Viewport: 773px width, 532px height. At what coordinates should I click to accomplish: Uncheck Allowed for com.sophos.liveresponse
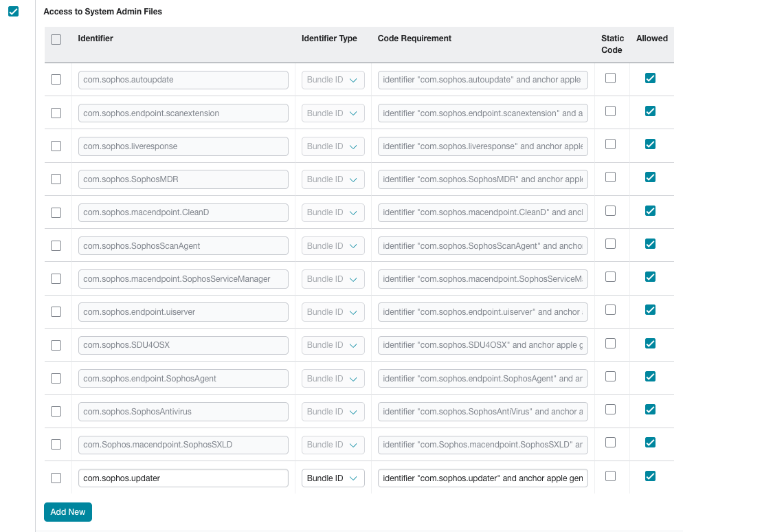650,144
